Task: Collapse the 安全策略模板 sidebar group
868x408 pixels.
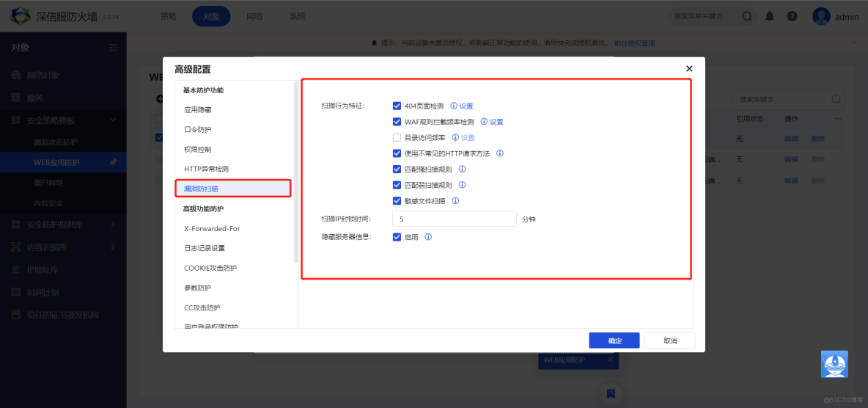Action: [x=113, y=120]
